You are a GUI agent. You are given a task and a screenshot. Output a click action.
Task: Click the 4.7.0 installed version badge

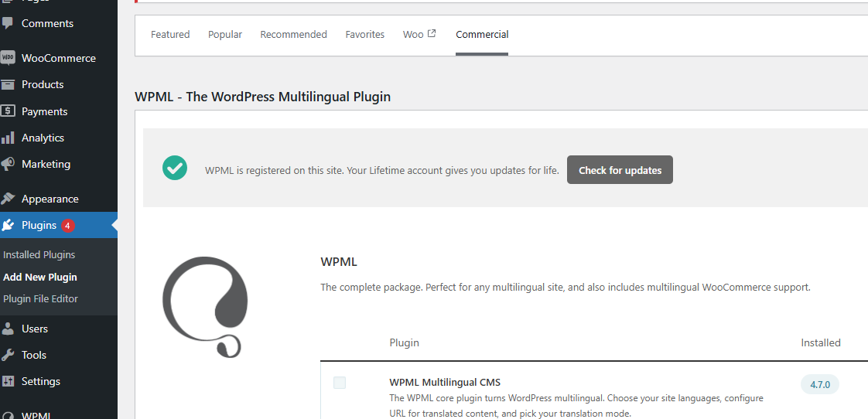click(x=820, y=385)
